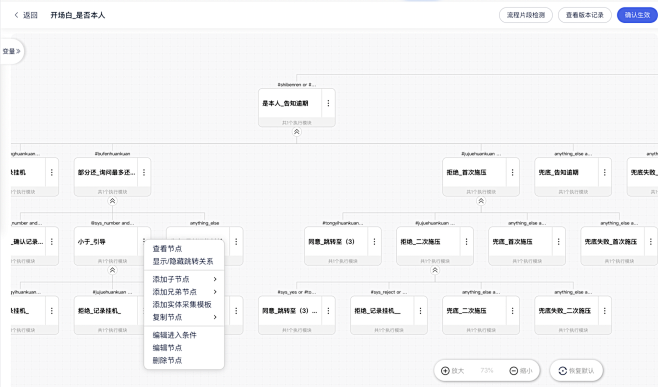Image resolution: width=658 pixels, height=387 pixels.
Task: Click the blue 确认生效 button
Action: [637, 15]
